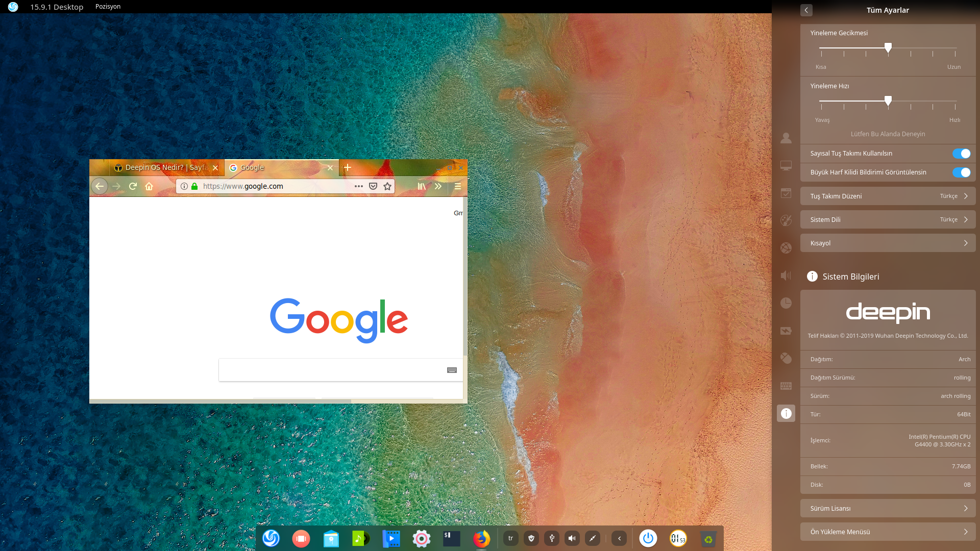
Task: Toggle Sayısal Tuş Takımı Kullanılsın switch
Action: [961, 154]
